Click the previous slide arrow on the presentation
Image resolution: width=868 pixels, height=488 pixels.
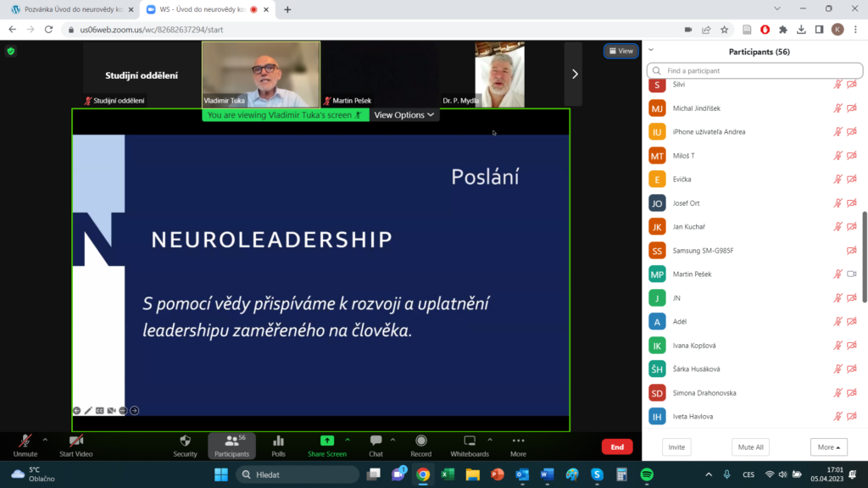(x=77, y=411)
